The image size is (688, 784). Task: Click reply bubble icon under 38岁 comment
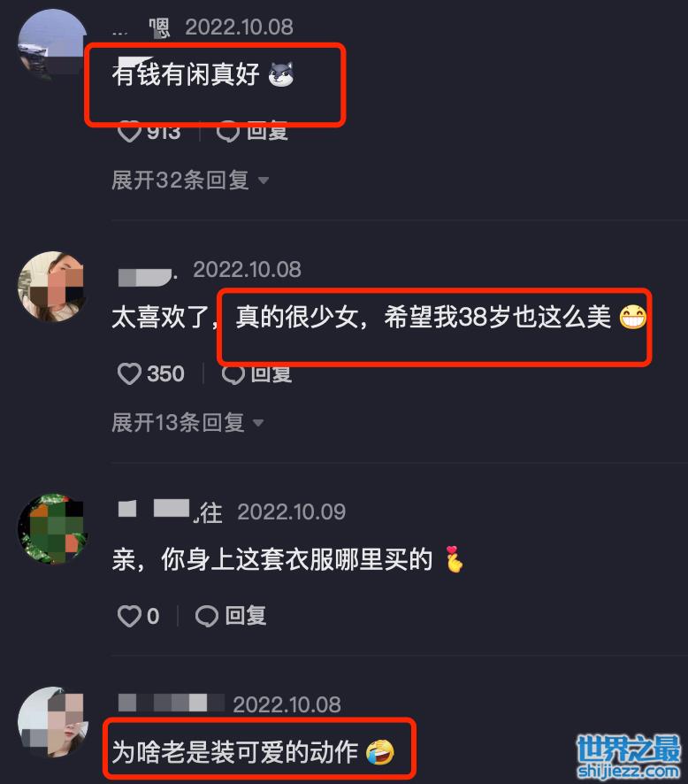coord(233,374)
